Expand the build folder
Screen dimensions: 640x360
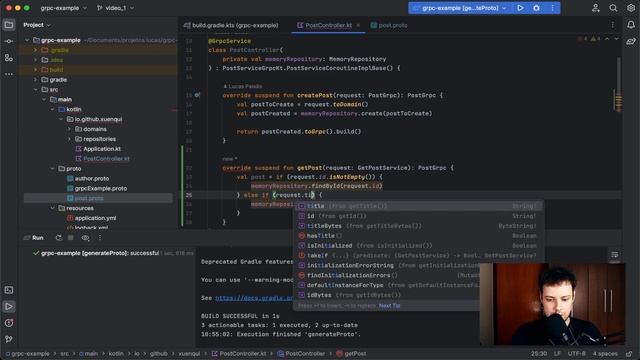(x=36, y=70)
